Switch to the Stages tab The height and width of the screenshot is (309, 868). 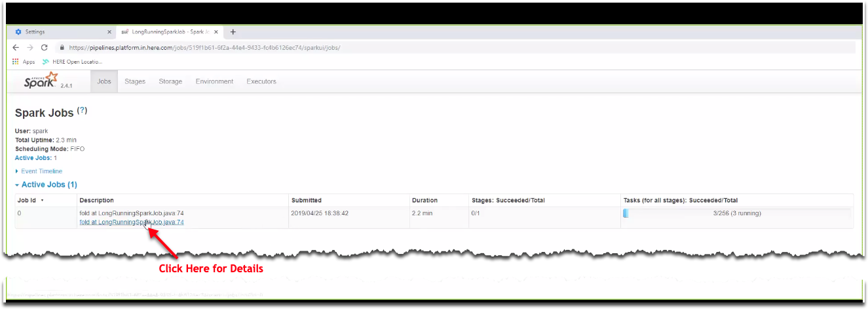pyautogui.click(x=135, y=81)
